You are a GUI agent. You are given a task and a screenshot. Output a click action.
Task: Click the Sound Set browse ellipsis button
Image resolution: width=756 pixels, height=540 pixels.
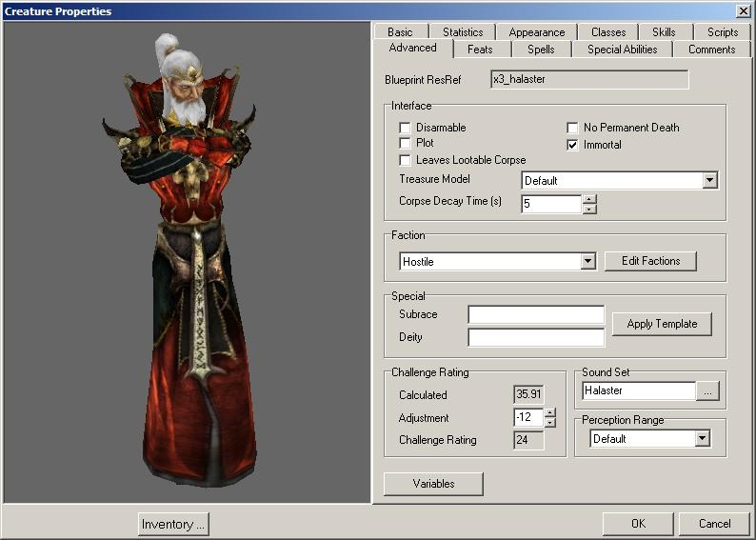pos(707,391)
